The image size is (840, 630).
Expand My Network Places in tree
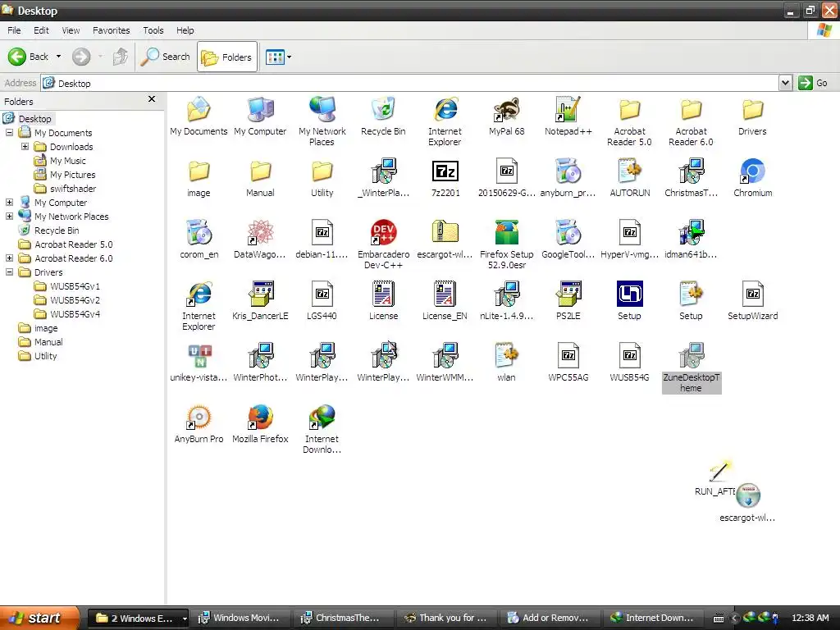pyautogui.click(x=10, y=216)
